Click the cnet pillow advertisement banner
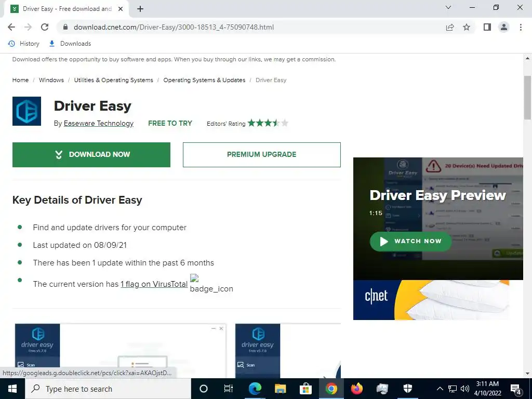 click(x=431, y=300)
